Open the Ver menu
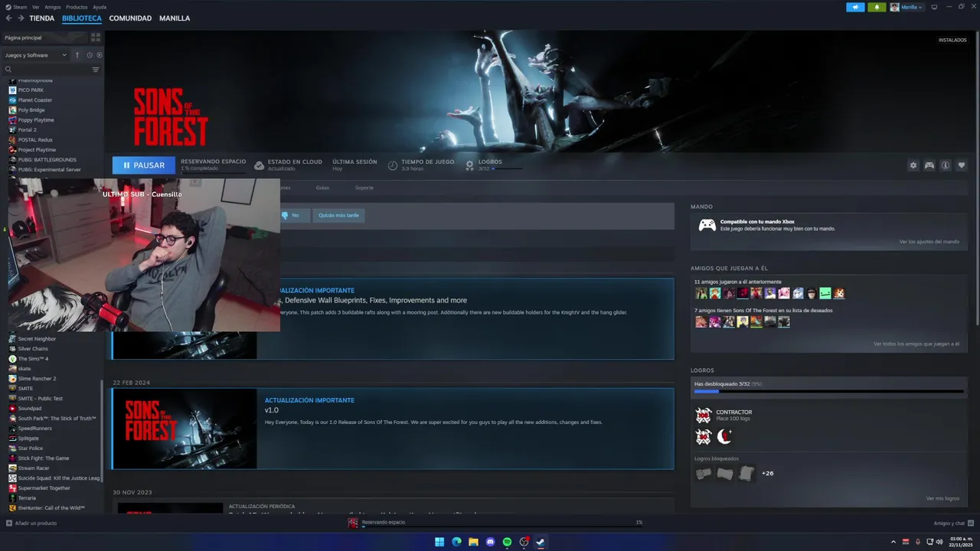This screenshot has height=551, width=980. click(x=36, y=7)
